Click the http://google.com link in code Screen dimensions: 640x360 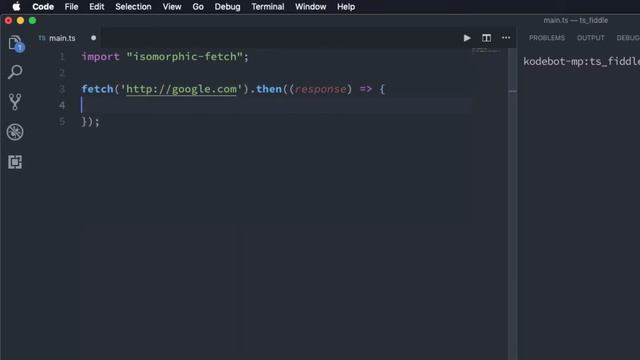[181, 89]
